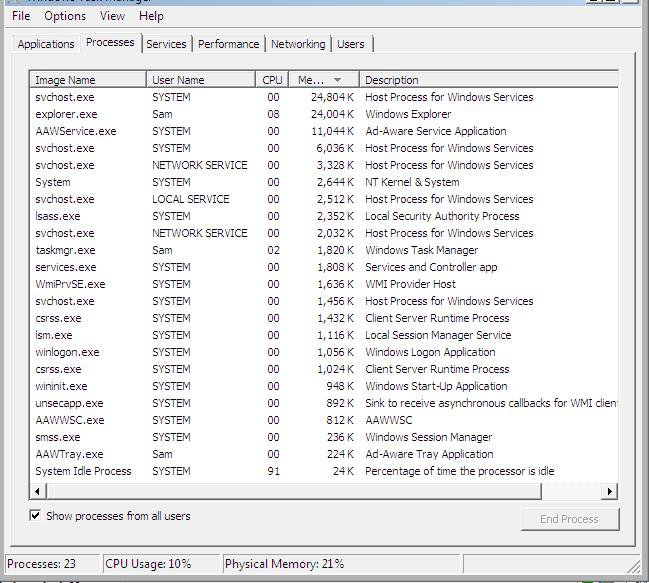The height and width of the screenshot is (583, 649).
Task: Click the Memory column sort arrow
Action: (337, 79)
